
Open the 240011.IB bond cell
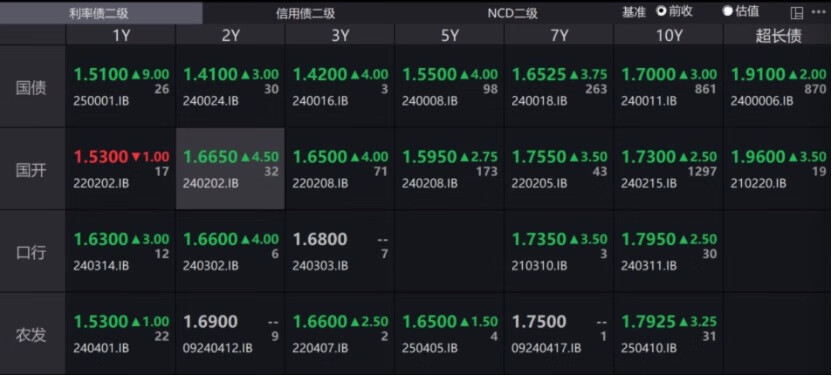pyautogui.click(x=669, y=87)
